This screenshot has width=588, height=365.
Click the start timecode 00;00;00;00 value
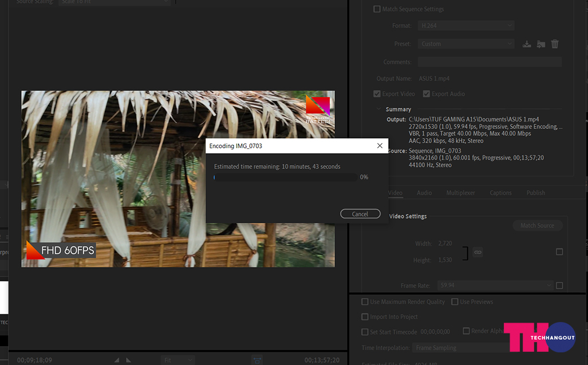click(435, 332)
